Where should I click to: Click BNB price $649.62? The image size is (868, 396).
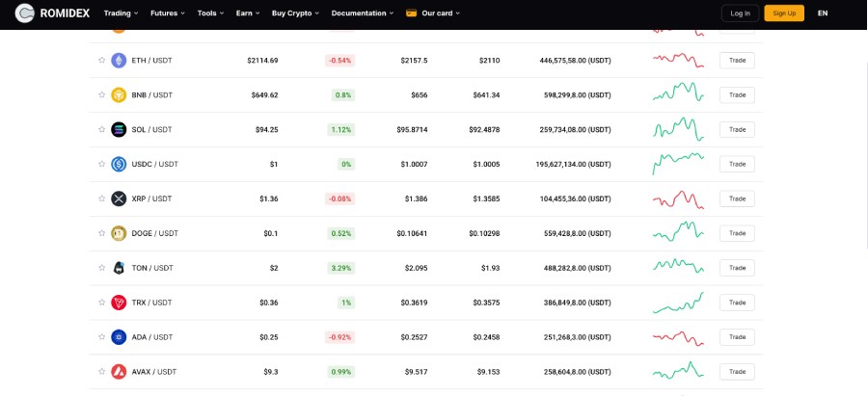264,95
